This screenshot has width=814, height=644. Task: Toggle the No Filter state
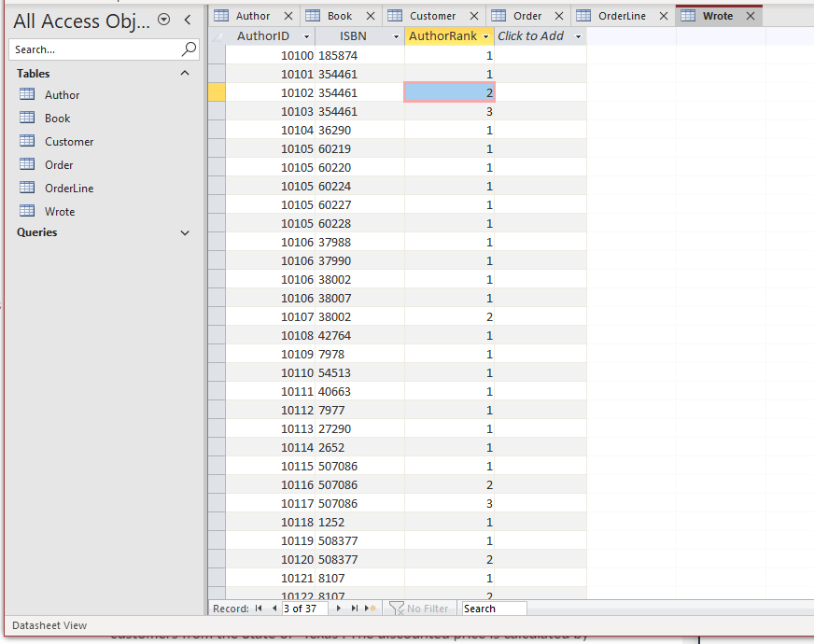point(420,608)
